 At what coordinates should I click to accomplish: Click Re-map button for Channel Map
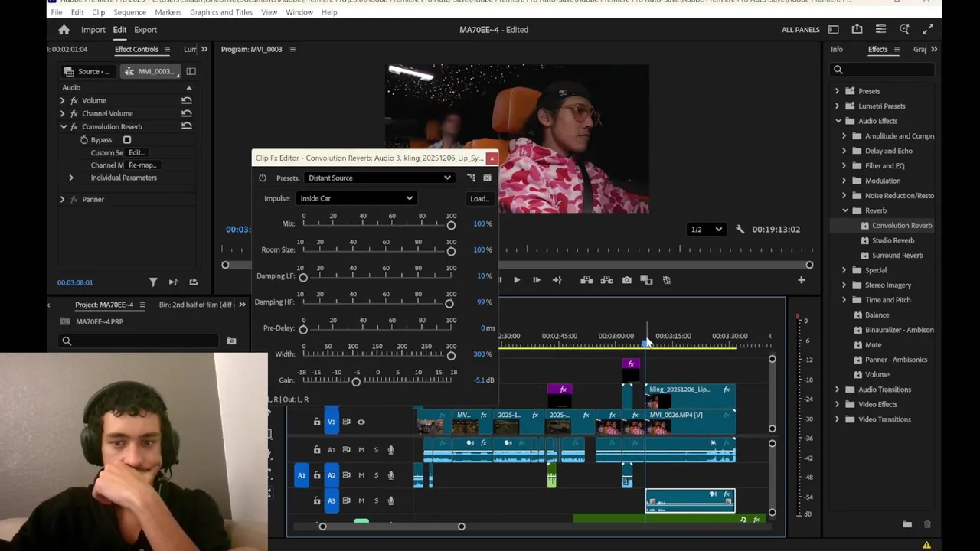[x=142, y=165]
